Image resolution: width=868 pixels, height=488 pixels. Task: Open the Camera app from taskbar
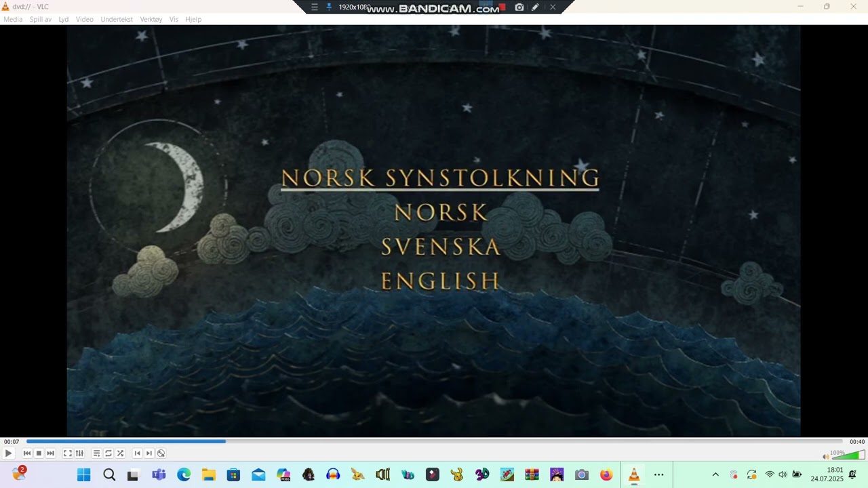(x=581, y=475)
